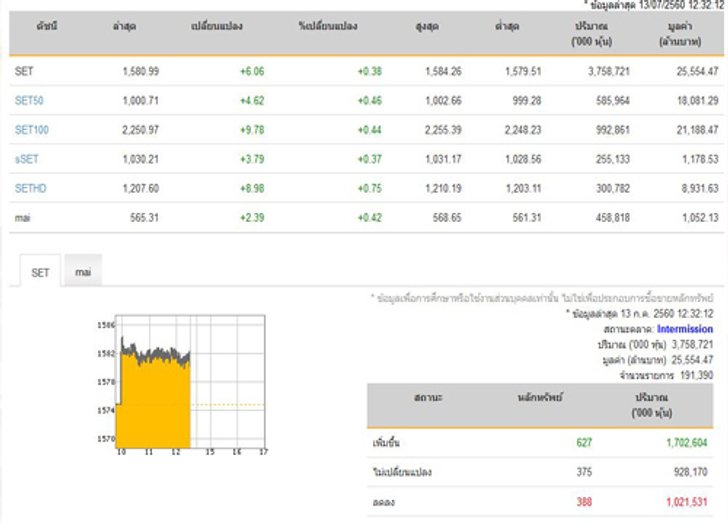Image resolution: width=728 pixels, height=524 pixels.
Task: Select SETHD high value 1,210.19
Action: pos(443,188)
